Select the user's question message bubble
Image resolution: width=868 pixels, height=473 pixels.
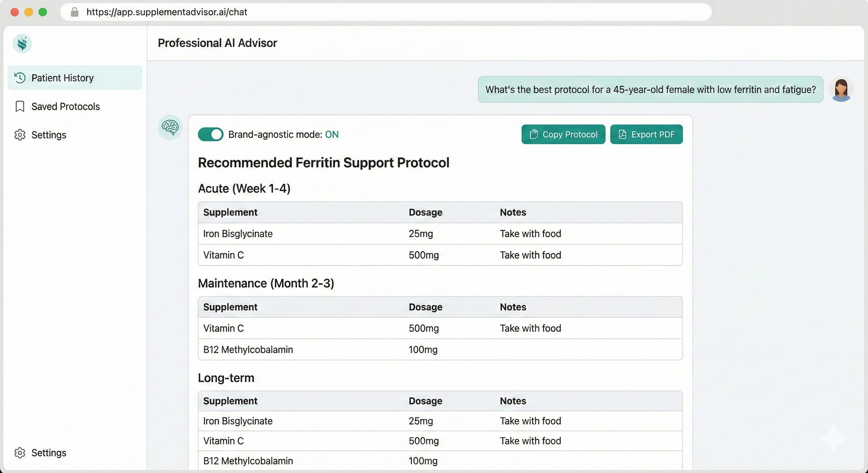pyautogui.click(x=650, y=89)
